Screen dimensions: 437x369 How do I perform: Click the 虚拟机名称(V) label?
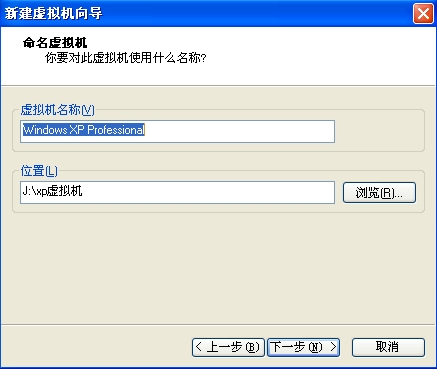pyautogui.click(x=57, y=110)
